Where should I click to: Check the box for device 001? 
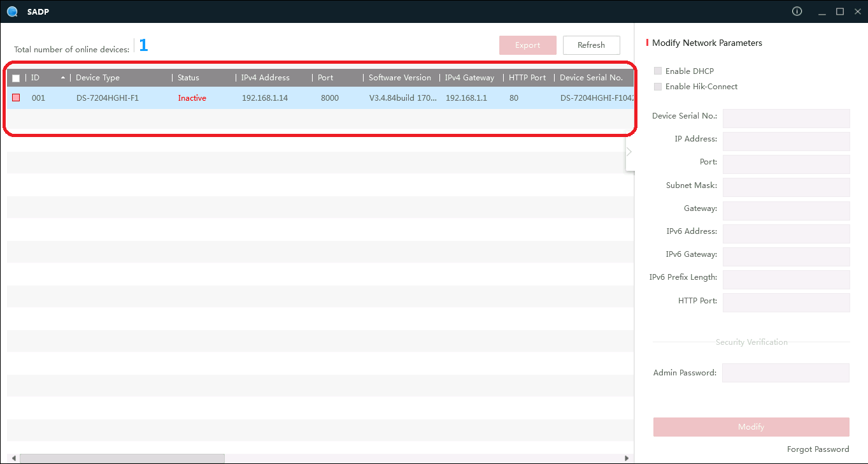(x=16, y=98)
